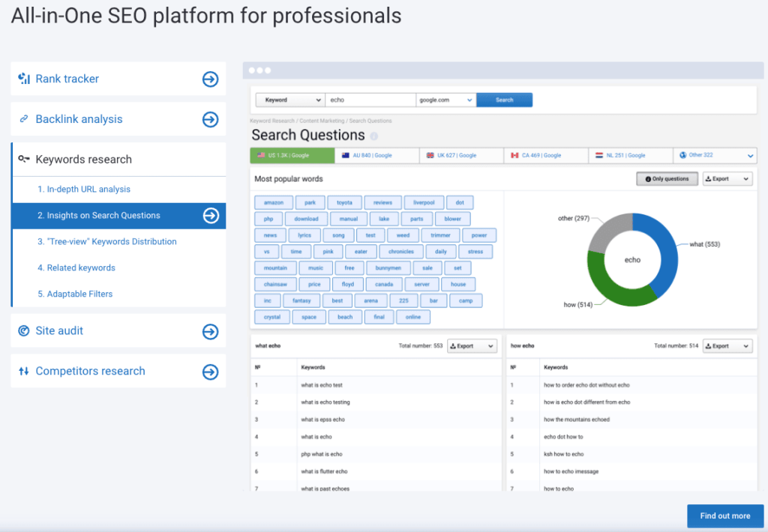Select the 'amazon' popular word tag
This screenshot has width=768, height=532.
273,202
